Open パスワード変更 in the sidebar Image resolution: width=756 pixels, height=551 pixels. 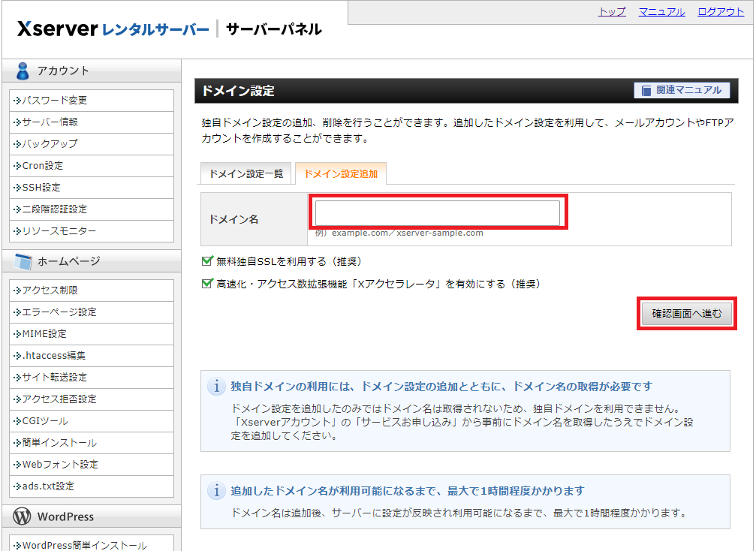[x=54, y=100]
